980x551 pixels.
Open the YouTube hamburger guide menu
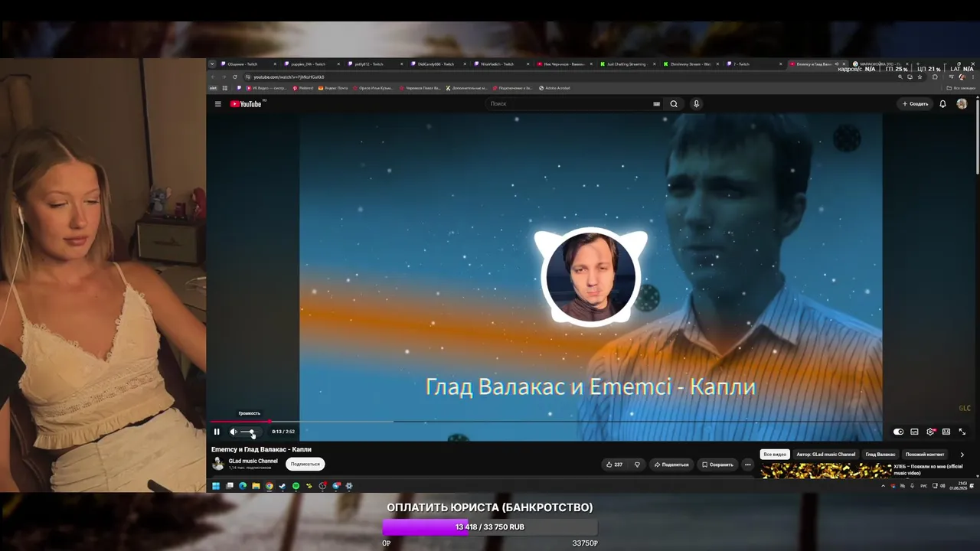click(218, 104)
